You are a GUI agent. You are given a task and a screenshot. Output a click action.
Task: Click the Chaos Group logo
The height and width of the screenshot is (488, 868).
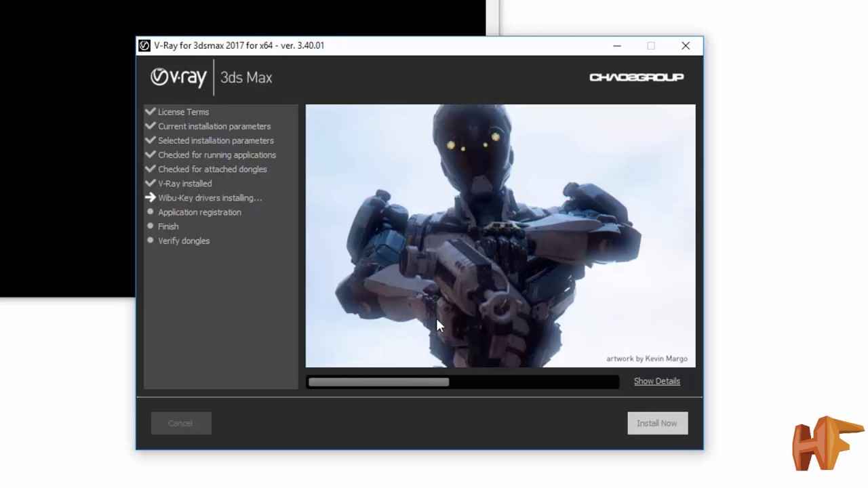coord(636,77)
